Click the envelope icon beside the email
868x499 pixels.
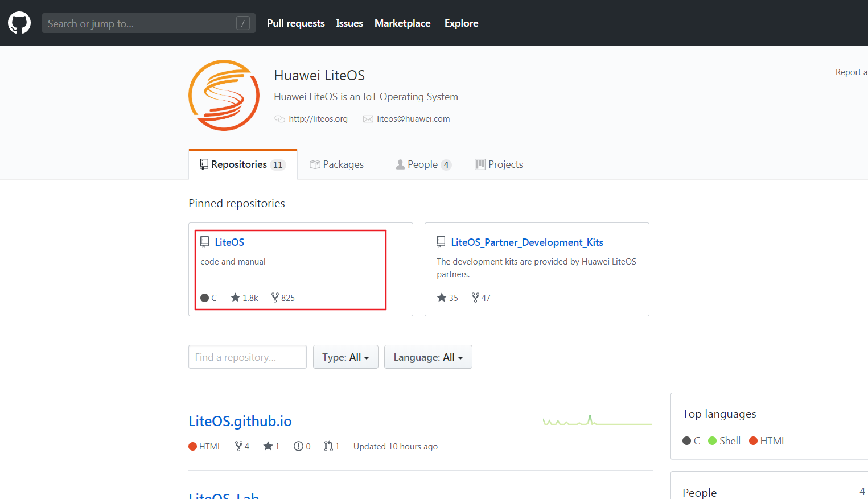(x=368, y=119)
